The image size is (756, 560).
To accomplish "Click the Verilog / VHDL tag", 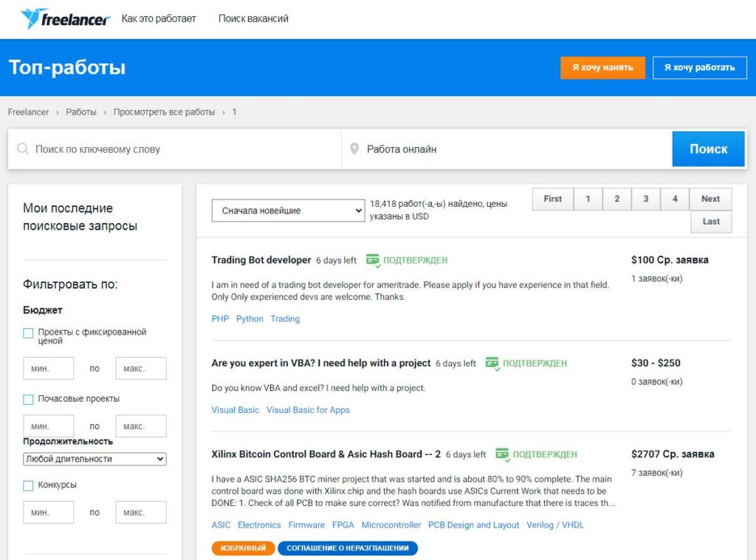I will tap(555, 525).
